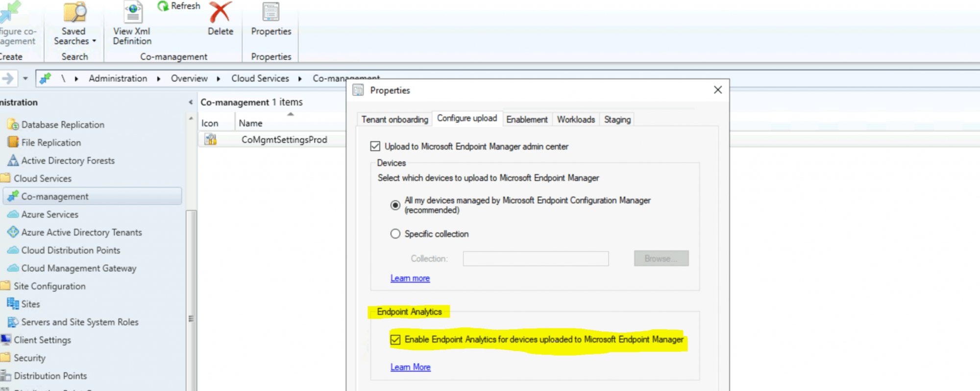
Task: Collapse the Administration navigation pane
Action: [191, 102]
